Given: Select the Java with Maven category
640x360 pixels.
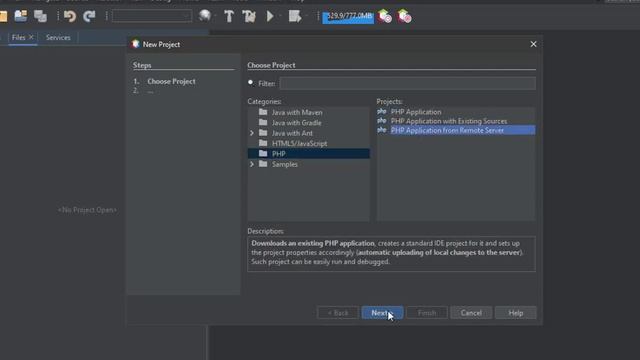Looking at the screenshot, I should click(297, 112).
